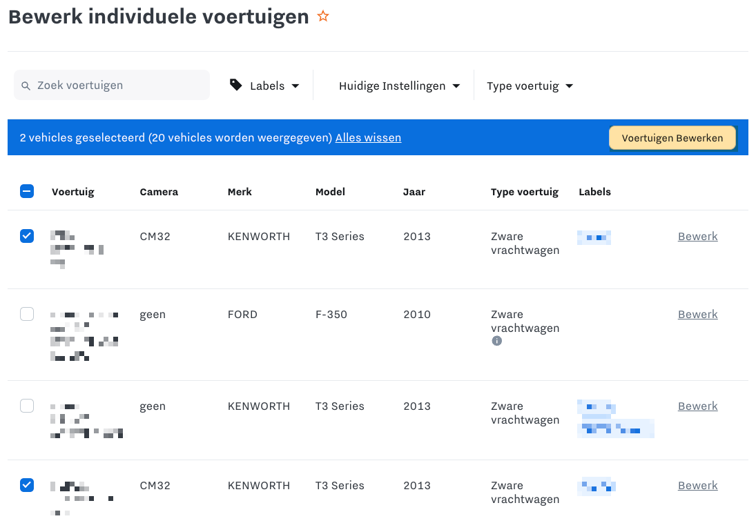Viewport: 756px width, 532px height.
Task: Click Bewerk on first KENWORTH row
Action: [697, 237]
